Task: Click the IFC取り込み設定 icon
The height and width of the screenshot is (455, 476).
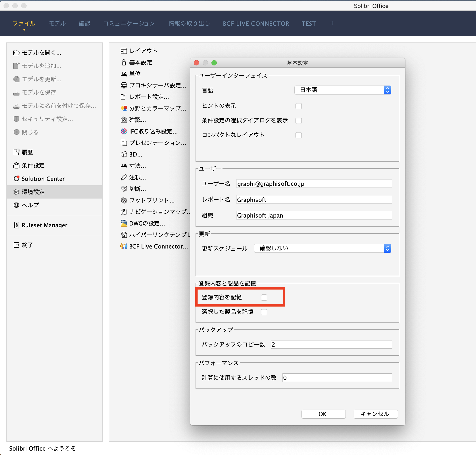Action: [x=124, y=131]
